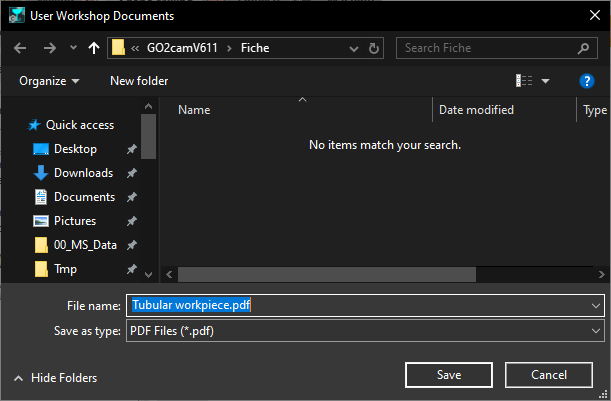The image size is (611, 401).
Task: Open the Organize menu
Action: 48,81
